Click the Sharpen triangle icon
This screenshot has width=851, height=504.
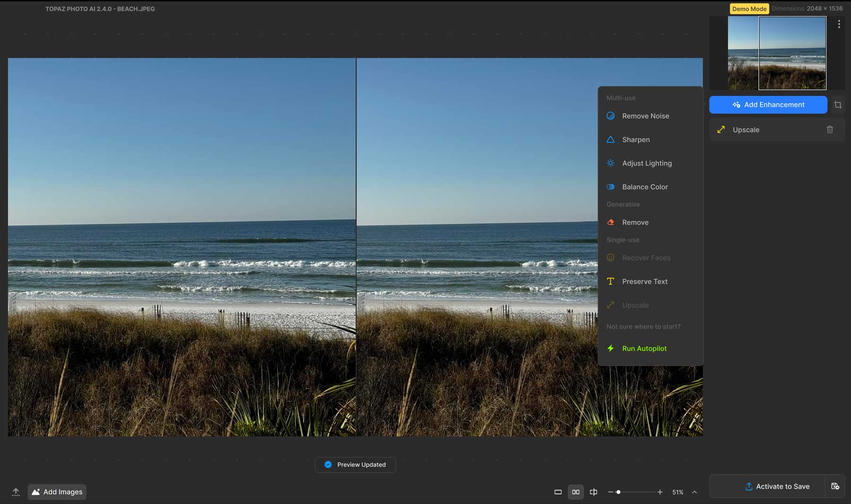tap(610, 139)
